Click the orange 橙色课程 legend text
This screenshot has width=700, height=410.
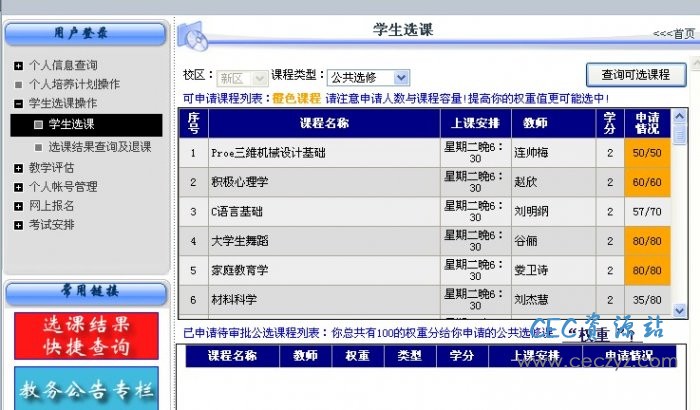click(x=296, y=99)
